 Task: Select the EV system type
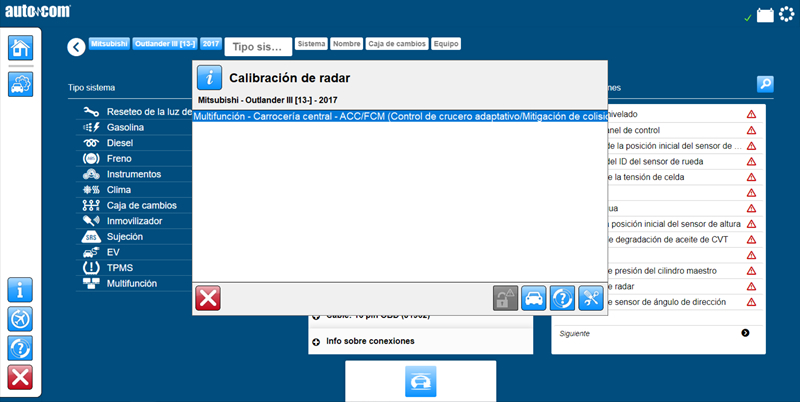134,252
